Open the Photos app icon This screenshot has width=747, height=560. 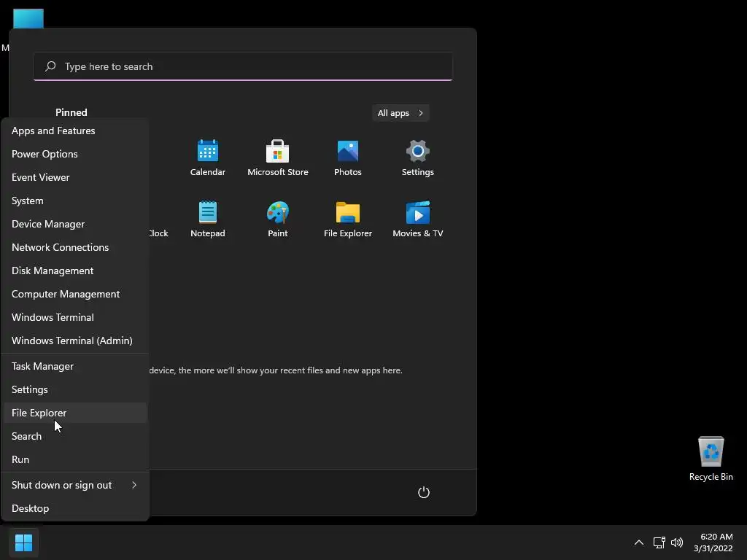(x=348, y=158)
